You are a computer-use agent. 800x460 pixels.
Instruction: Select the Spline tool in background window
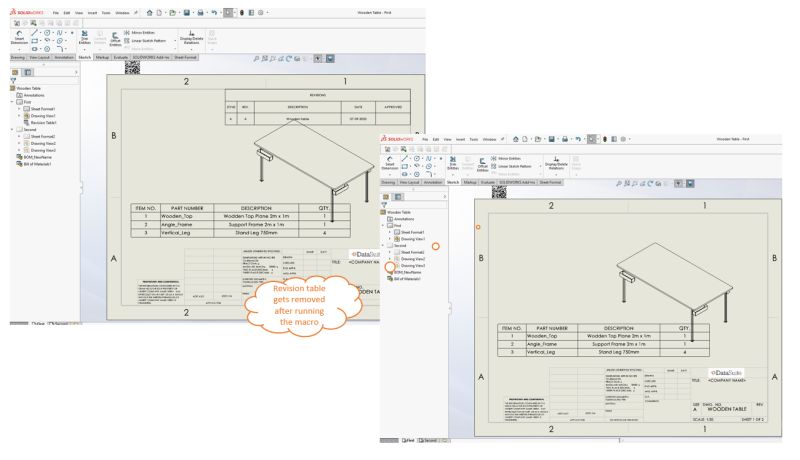click(59, 33)
